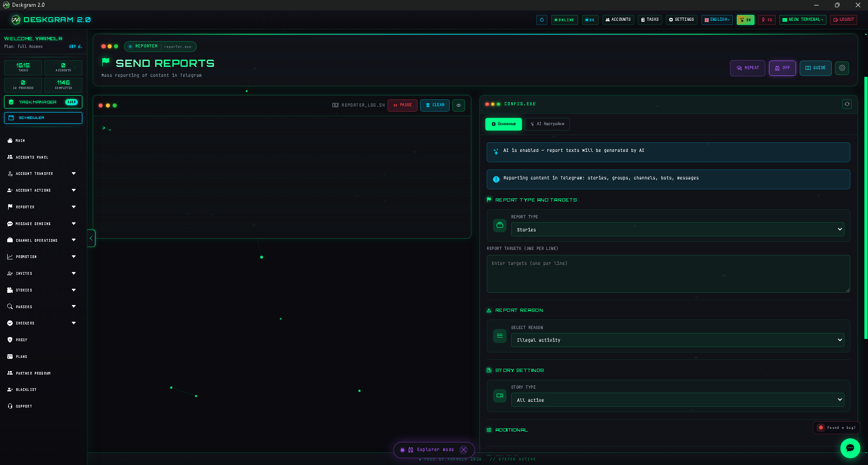The height and width of the screenshot is (465, 868).
Task: Open the Story Type dropdown showing All active
Action: click(x=678, y=400)
